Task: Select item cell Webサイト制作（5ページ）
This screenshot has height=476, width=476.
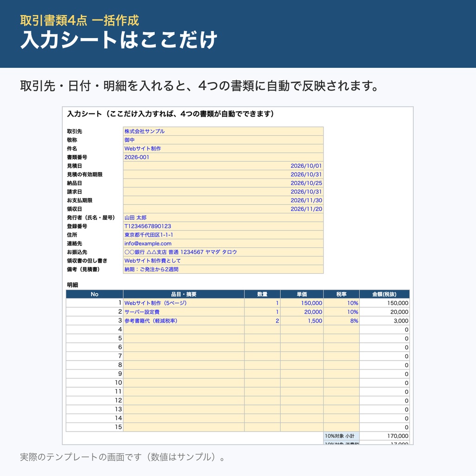Action: tap(184, 303)
